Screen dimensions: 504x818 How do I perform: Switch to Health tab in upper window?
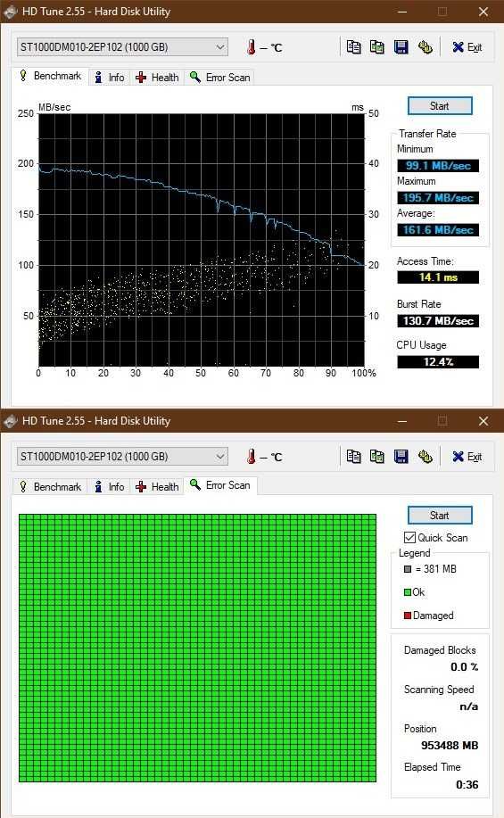157,78
